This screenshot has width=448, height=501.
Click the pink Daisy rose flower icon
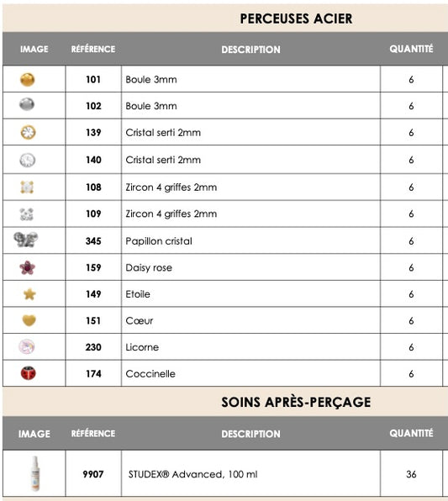[27, 267]
